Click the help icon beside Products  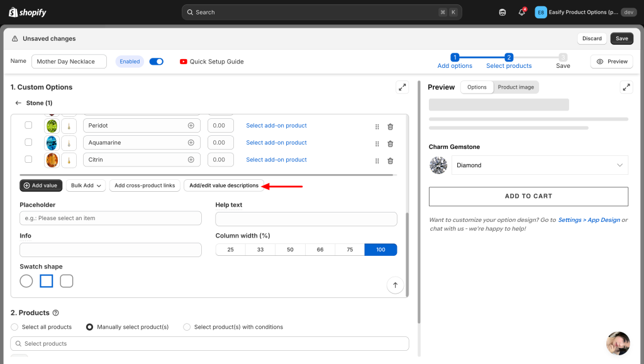56,313
